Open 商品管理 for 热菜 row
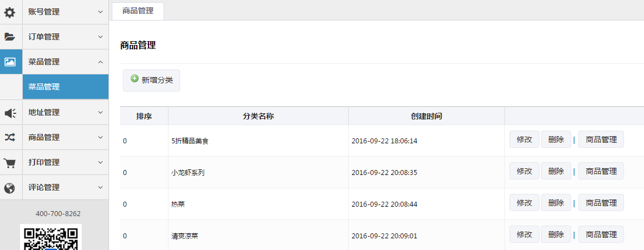The width and height of the screenshot is (644, 250). coord(601,203)
